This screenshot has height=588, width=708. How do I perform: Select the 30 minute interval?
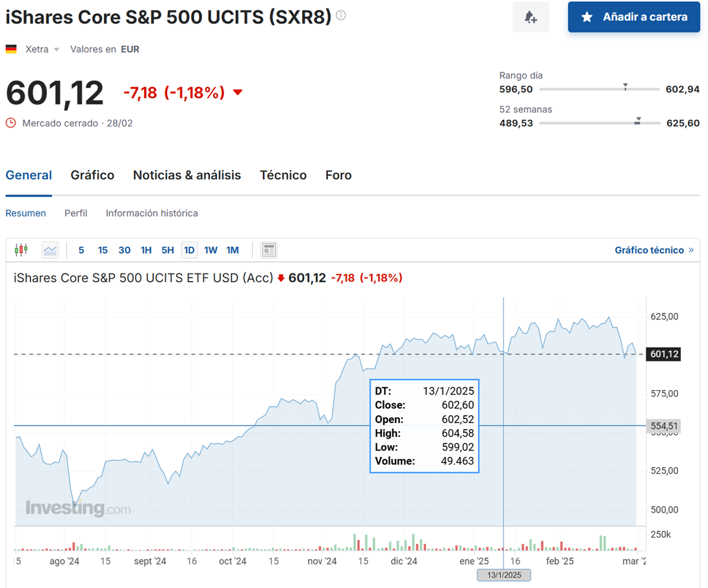tap(125, 250)
